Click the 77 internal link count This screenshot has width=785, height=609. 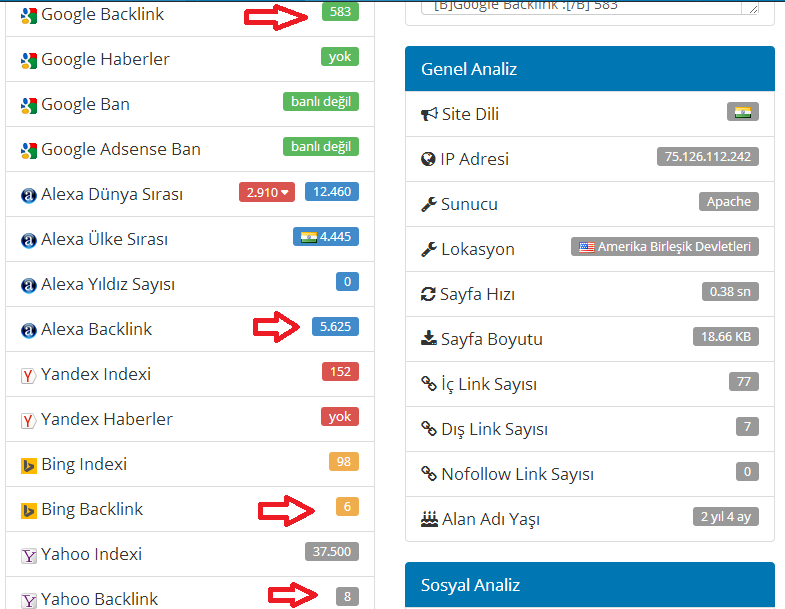744,382
